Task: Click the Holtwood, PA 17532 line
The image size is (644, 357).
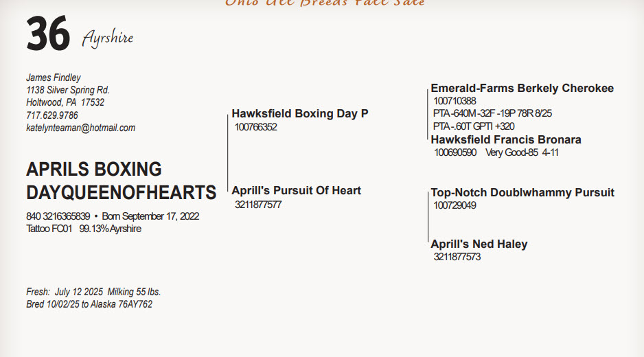Action: click(x=65, y=102)
